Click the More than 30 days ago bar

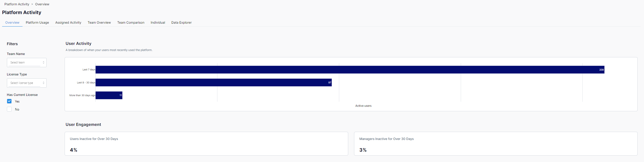pos(109,95)
